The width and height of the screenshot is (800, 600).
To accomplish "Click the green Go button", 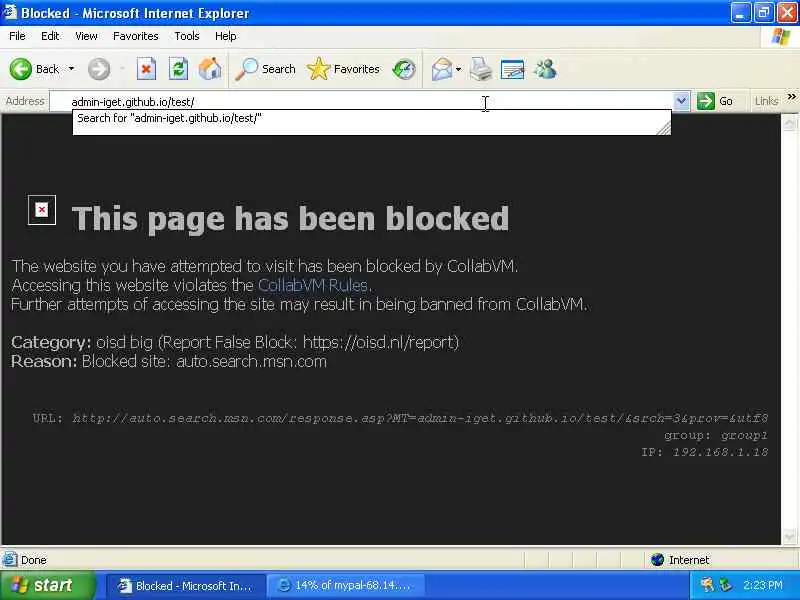I will 715,101.
